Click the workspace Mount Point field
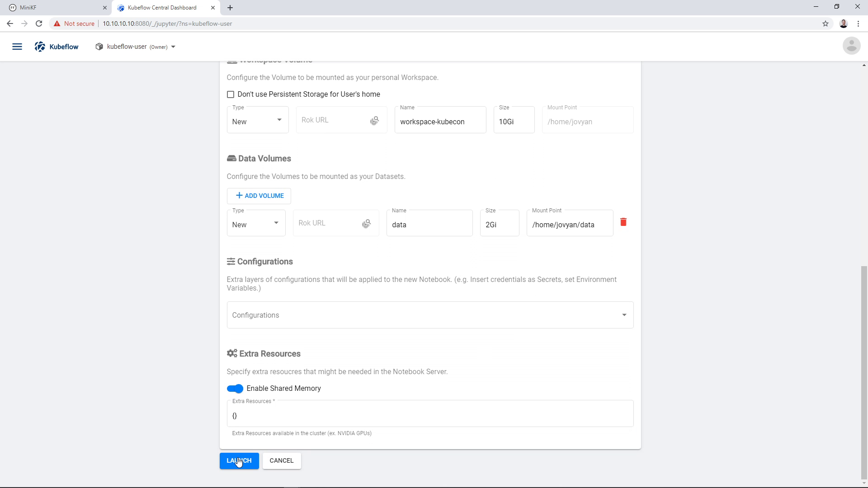The height and width of the screenshot is (488, 868). tap(588, 120)
